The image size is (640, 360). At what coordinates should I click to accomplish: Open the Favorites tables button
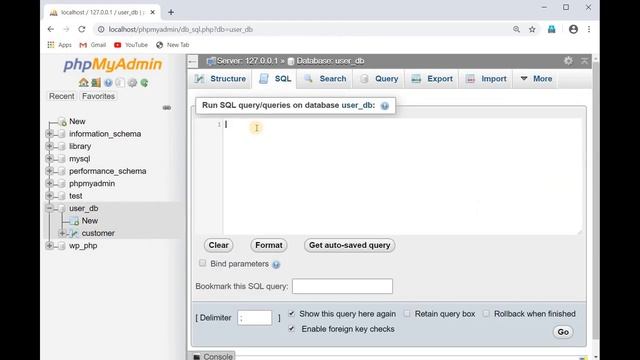click(x=98, y=96)
